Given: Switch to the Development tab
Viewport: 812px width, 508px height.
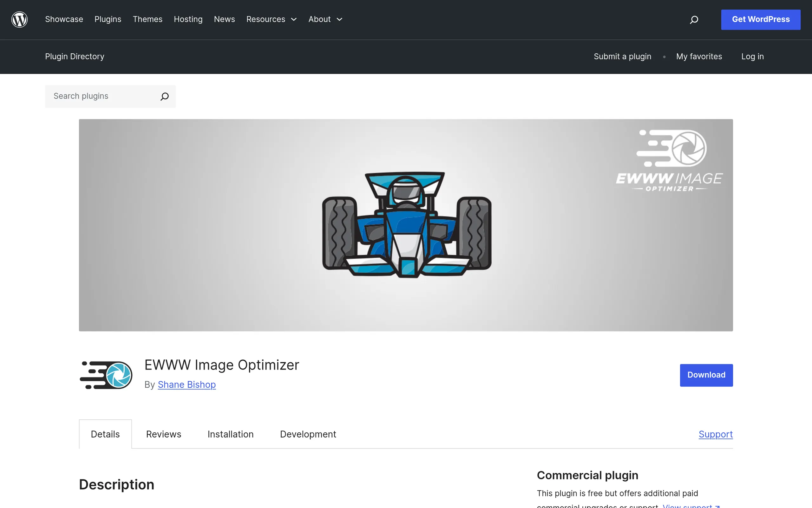Looking at the screenshot, I should point(308,434).
